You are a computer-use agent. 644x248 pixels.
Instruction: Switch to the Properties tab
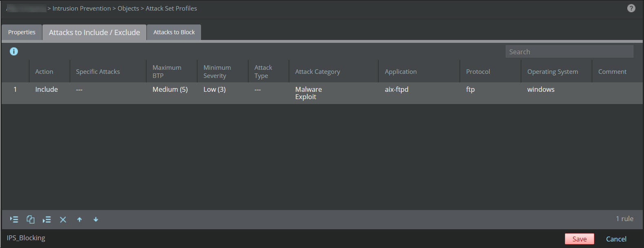pyautogui.click(x=22, y=32)
